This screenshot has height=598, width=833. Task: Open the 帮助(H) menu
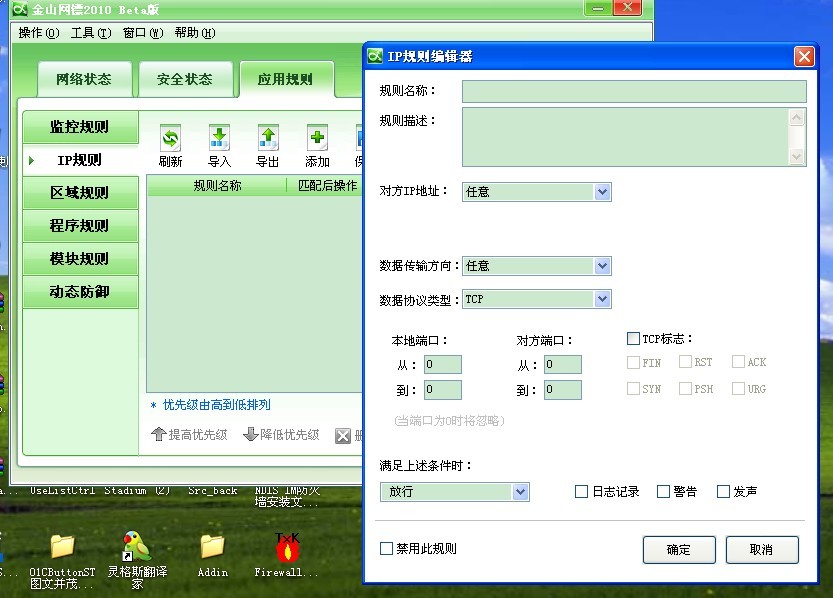point(195,33)
